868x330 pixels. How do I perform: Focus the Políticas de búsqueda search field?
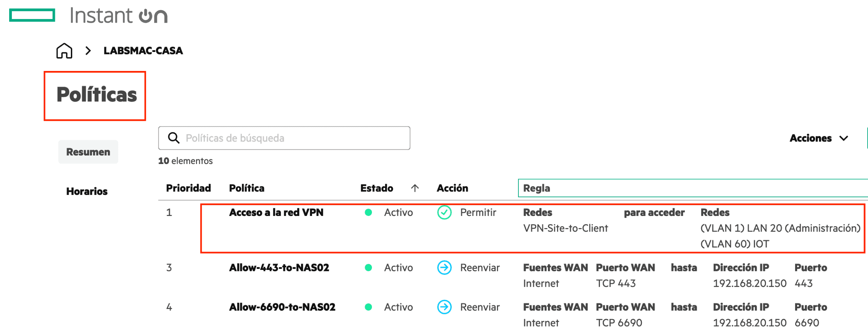[292, 138]
